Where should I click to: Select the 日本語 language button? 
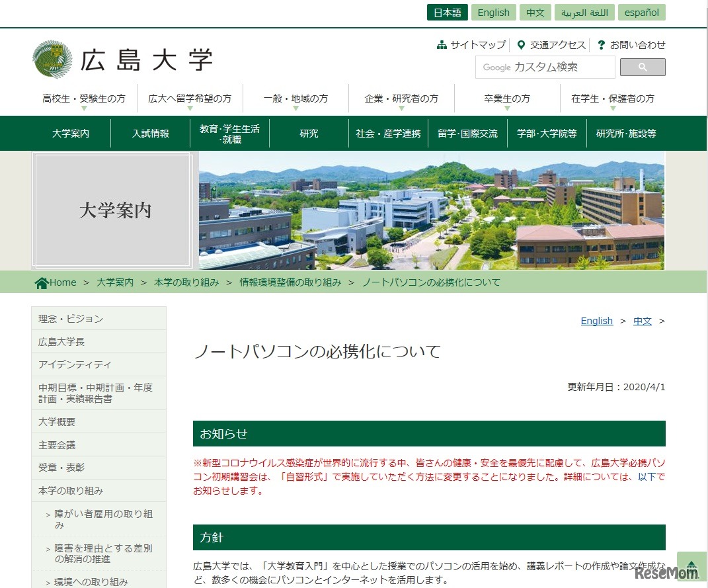pyautogui.click(x=447, y=12)
